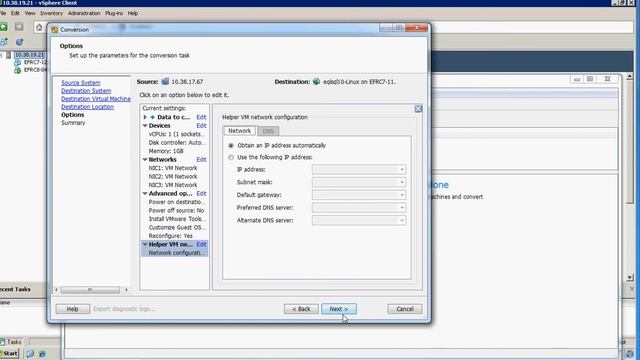The width and height of the screenshot is (640, 360).
Task: Click the grey forward navigation icon in toolbar
Action: tap(19, 27)
